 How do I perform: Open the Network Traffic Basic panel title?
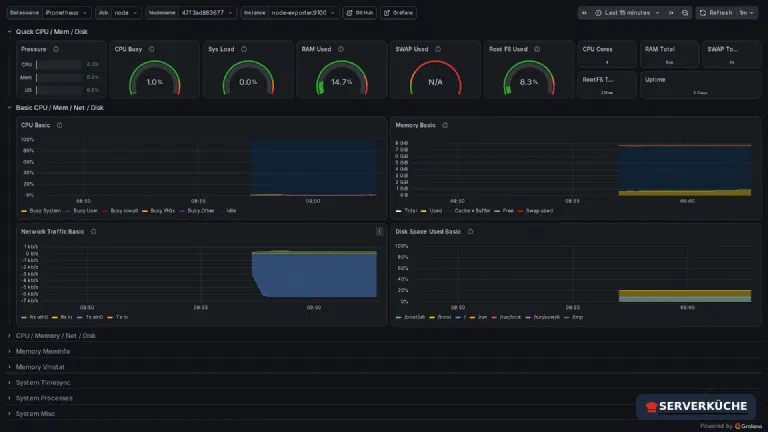52,232
